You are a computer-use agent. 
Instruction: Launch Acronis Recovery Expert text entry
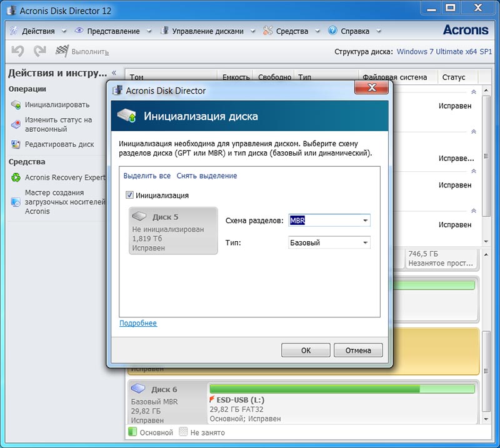coord(65,177)
